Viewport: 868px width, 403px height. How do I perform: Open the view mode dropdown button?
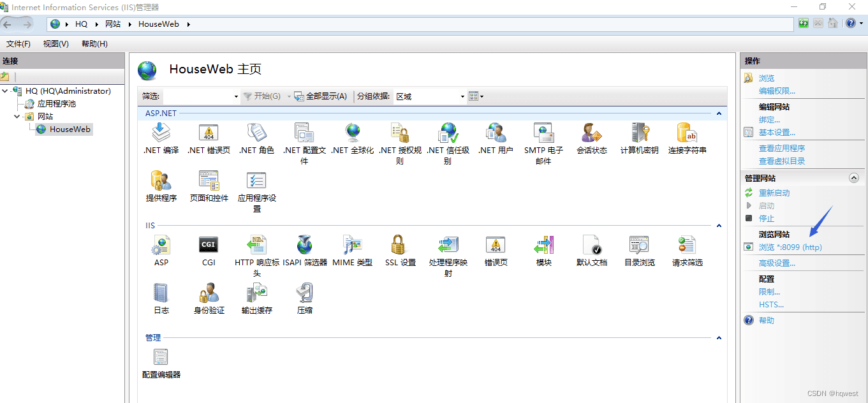coord(476,96)
